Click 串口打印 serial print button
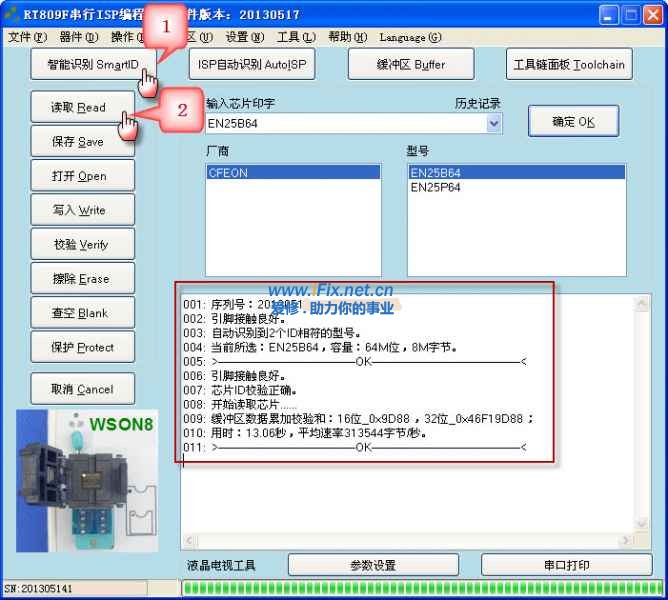 [x=567, y=565]
